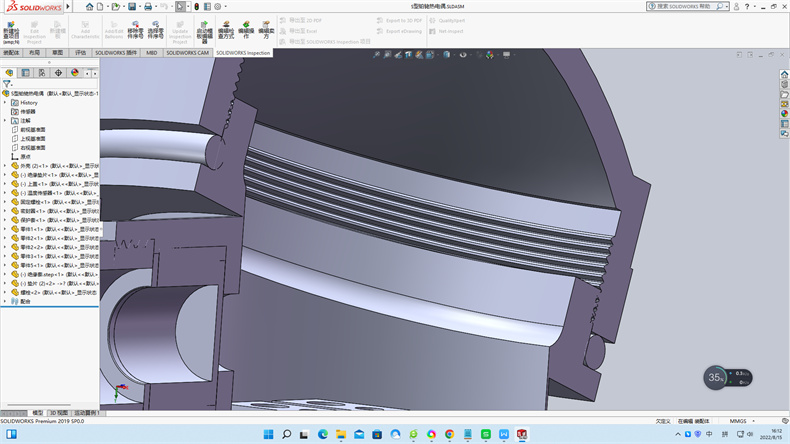Open the DisplayManager appearance tab
Image resolution: width=790 pixels, height=444 pixels.
click(x=74, y=73)
